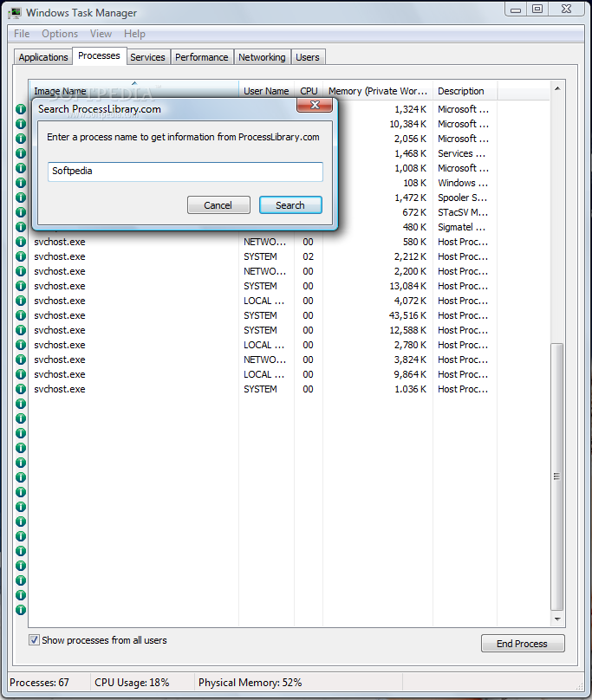Sort by the CPU column header
This screenshot has width=592, height=700.
point(309,91)
